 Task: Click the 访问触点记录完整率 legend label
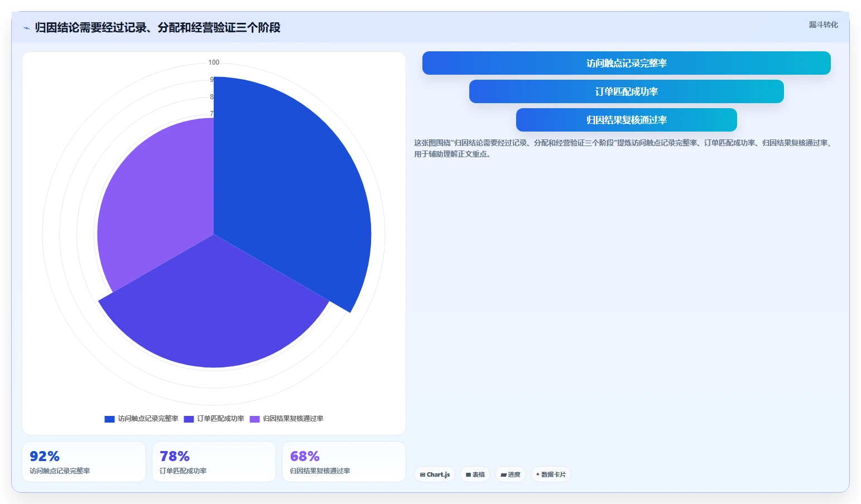click(148, 419)
